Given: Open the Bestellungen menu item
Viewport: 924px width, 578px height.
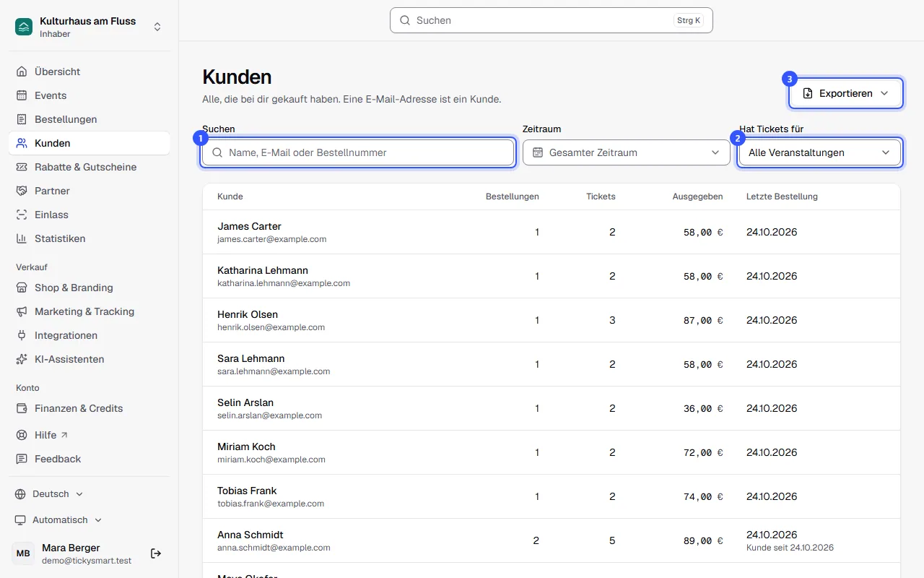Looking at the screenshot, I should click(x=90, y=119).
